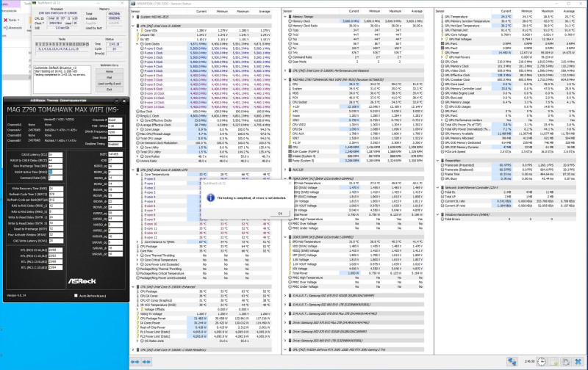
Task: Click the icon beside P-core 0 Clock
Action: pyautogui.click(x=143, y=48)
